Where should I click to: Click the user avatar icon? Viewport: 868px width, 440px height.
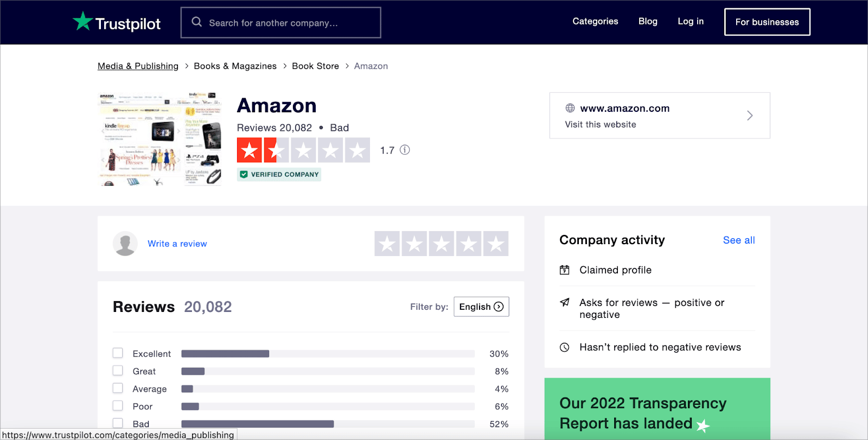[125, 244]
